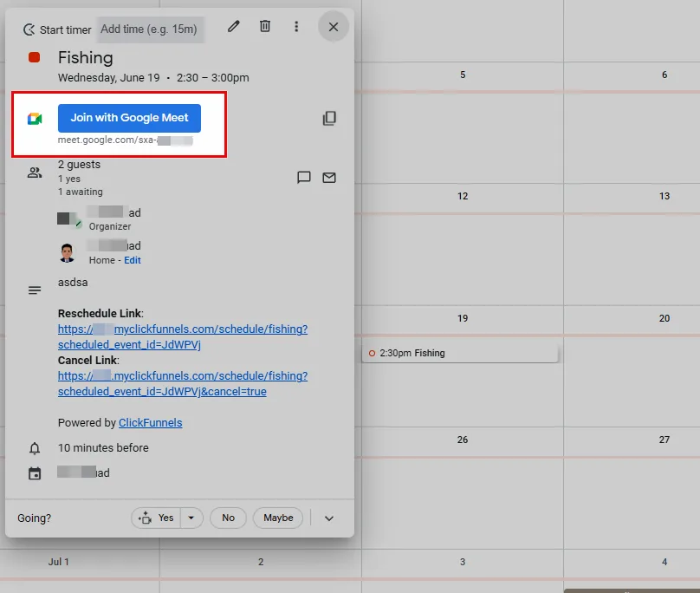
Task: Open chat with guests icon
Action: 304,178
